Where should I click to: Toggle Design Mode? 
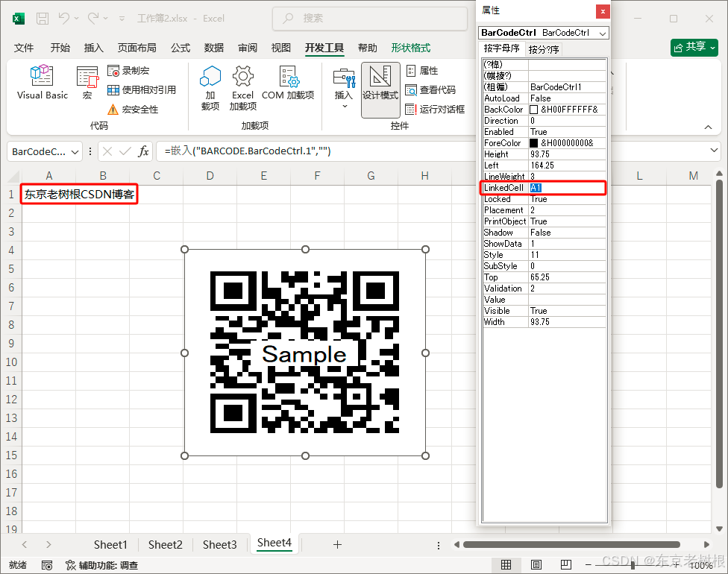380,89
